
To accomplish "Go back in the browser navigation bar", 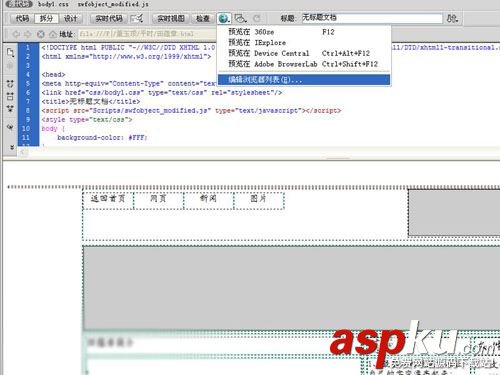I will pos(16,34).
